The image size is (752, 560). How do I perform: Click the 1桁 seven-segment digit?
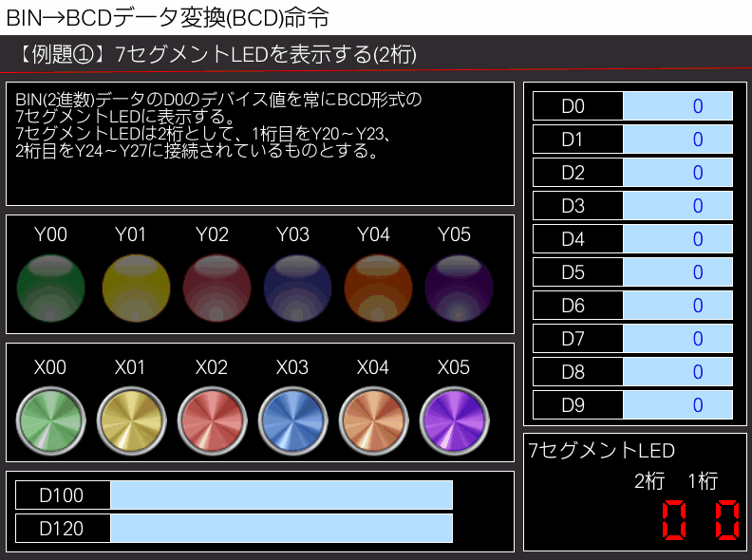tap(727, 520)
